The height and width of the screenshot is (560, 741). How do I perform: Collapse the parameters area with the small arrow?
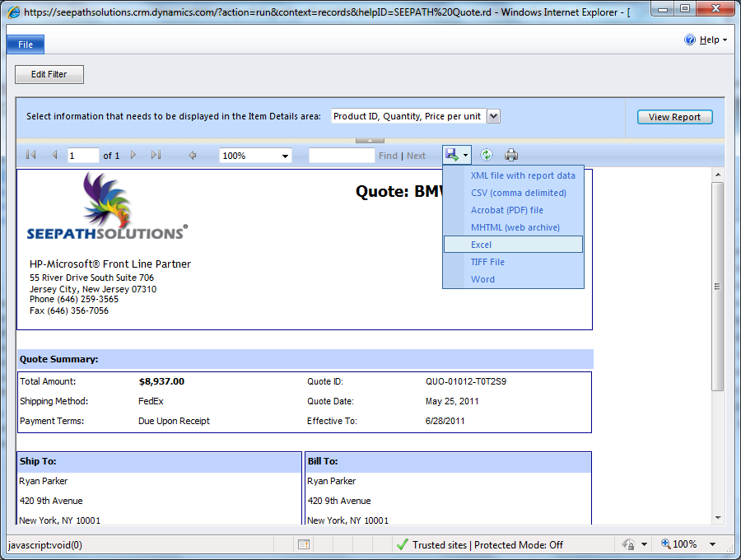(x=370, y=141)
